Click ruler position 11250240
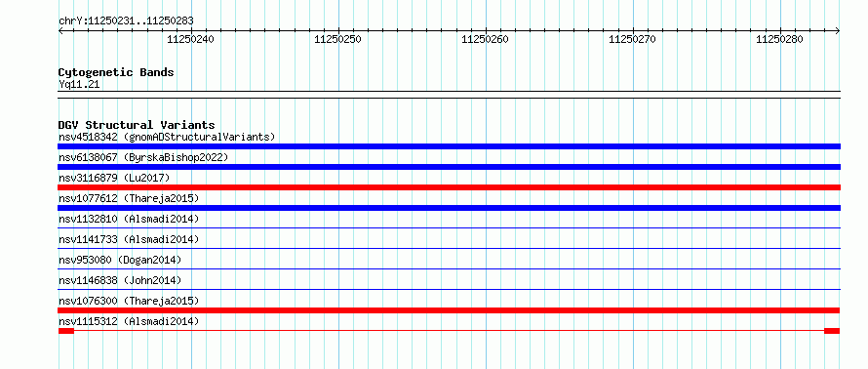The width and height of the screenshot is (868, 369). 190,39
